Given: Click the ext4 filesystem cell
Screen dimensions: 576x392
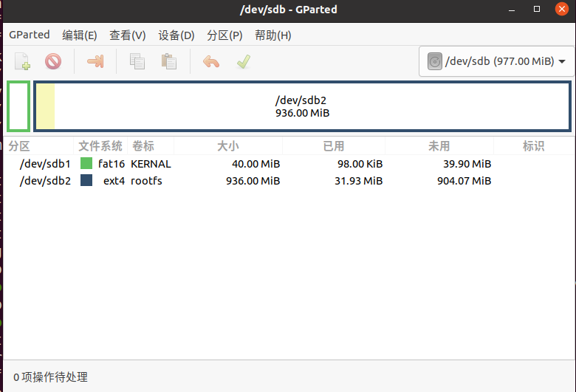Looking at the screenshot, I should pos(114,181).
